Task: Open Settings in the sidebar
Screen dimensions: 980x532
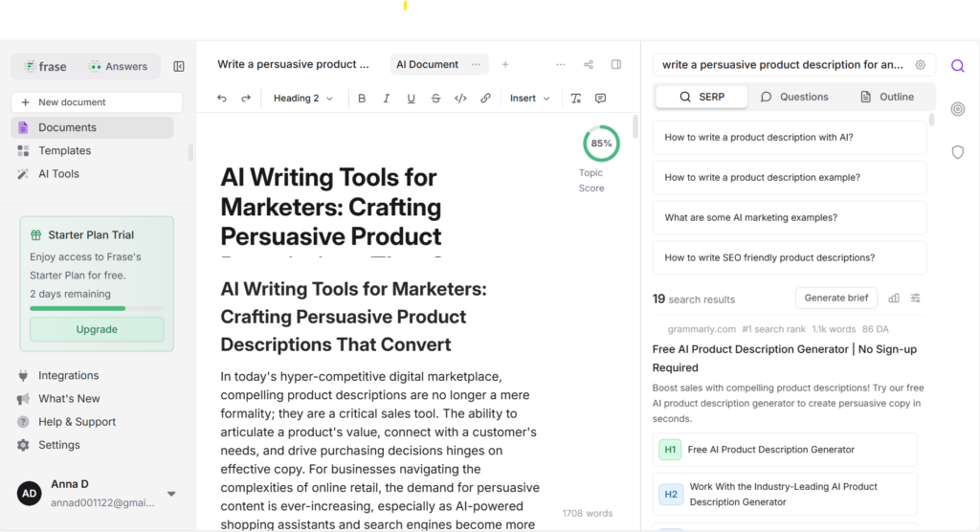Action: click(58, 445)
